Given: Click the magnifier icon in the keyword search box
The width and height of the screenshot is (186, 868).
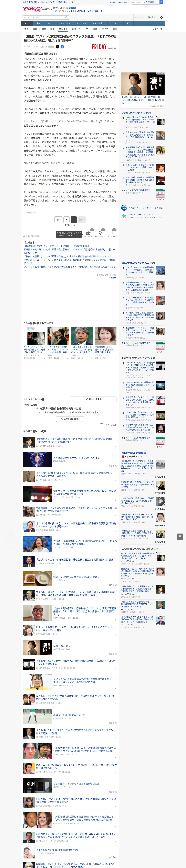Looking at the screenshot, I should (66, 18).
